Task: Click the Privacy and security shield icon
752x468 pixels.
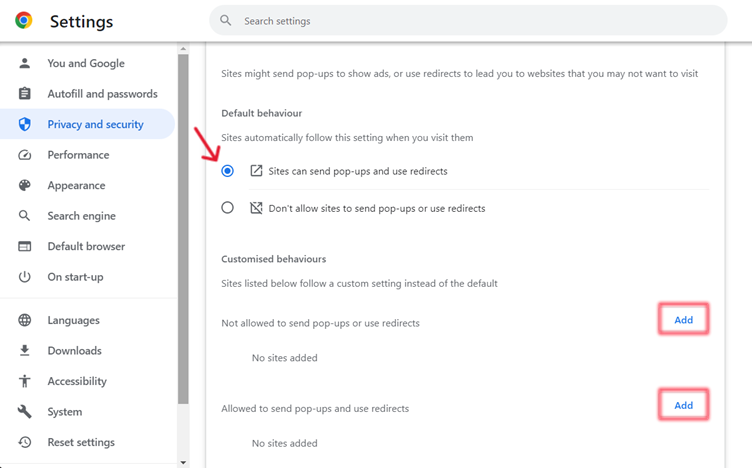Action: click(x=24, y=124)
